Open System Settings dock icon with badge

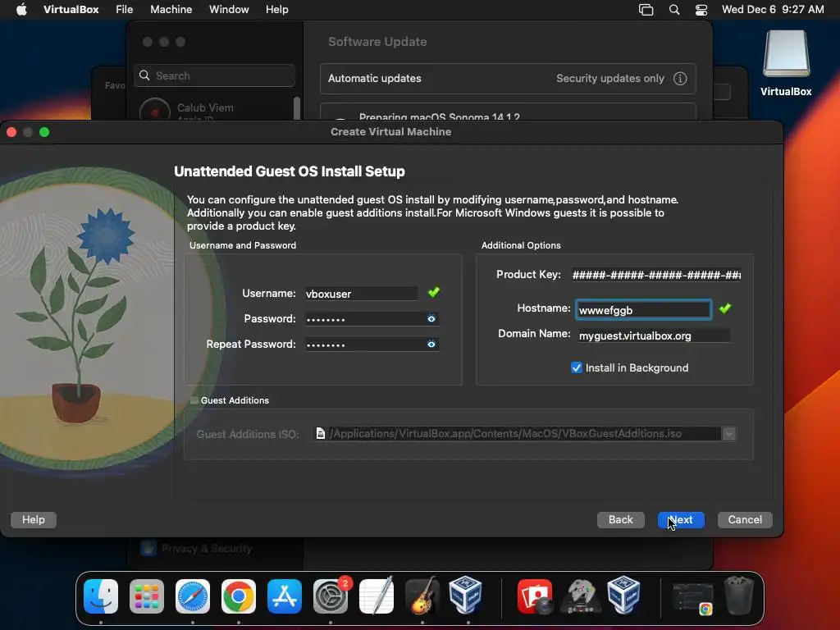[331, 596]
